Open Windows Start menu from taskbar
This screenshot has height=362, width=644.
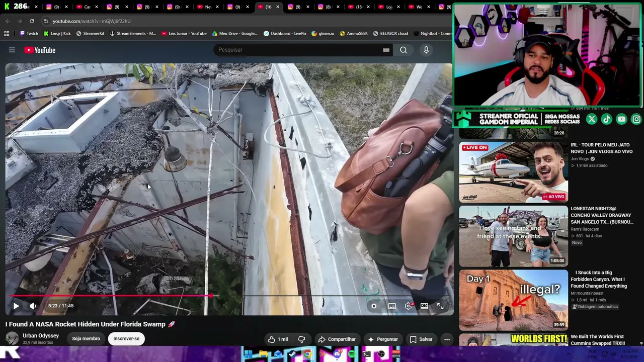(248, 354)
